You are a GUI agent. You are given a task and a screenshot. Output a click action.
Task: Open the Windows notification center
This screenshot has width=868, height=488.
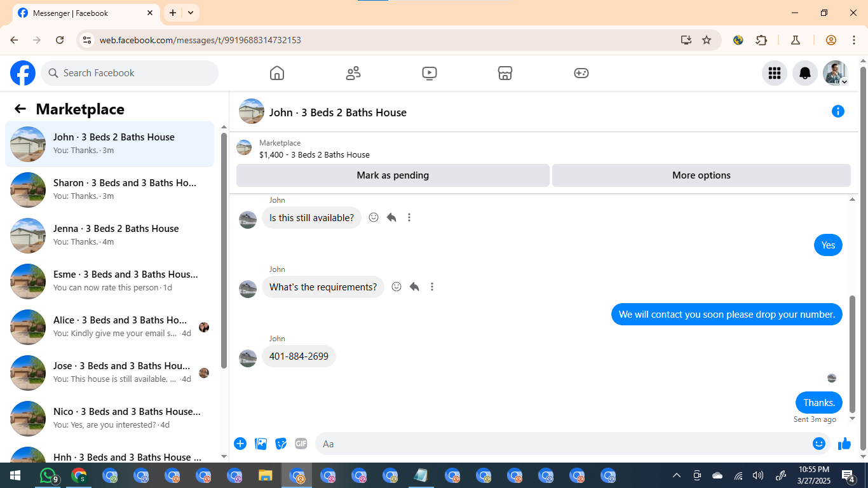tap(848, 475)
